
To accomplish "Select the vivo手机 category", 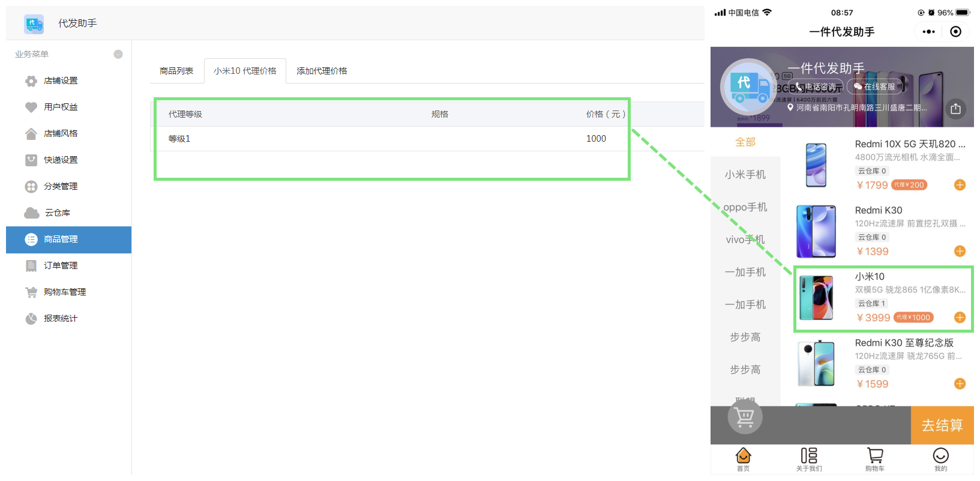I will (745, 240).
